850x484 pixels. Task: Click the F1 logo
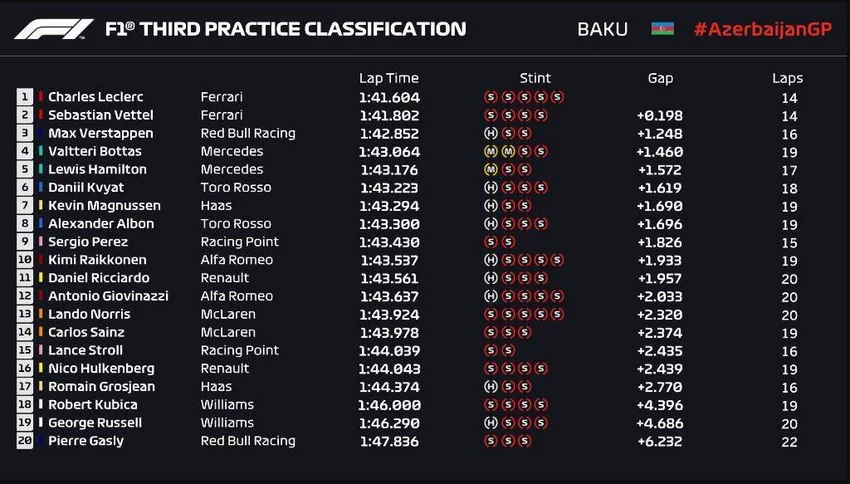pos(53,29)
